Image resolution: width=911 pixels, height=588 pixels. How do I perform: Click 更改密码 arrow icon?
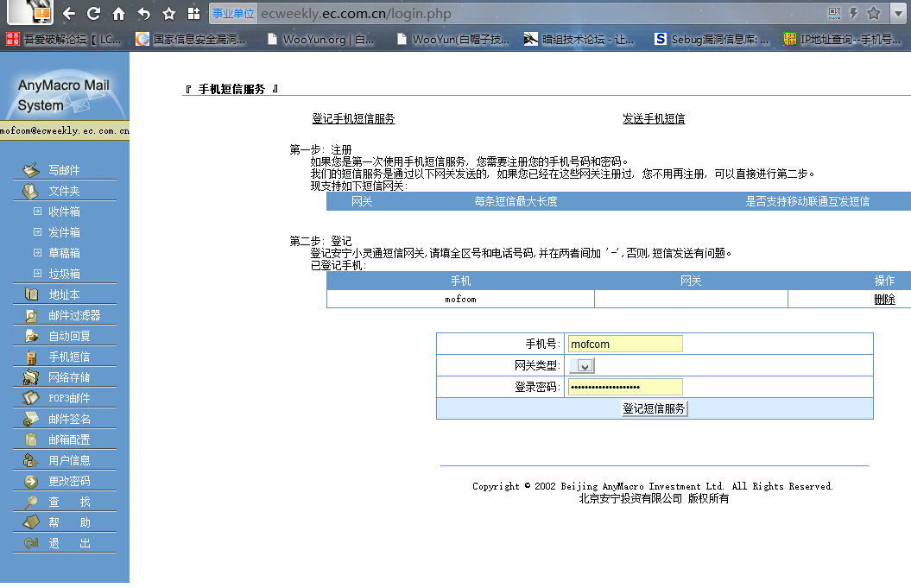(x=31, y=481)
